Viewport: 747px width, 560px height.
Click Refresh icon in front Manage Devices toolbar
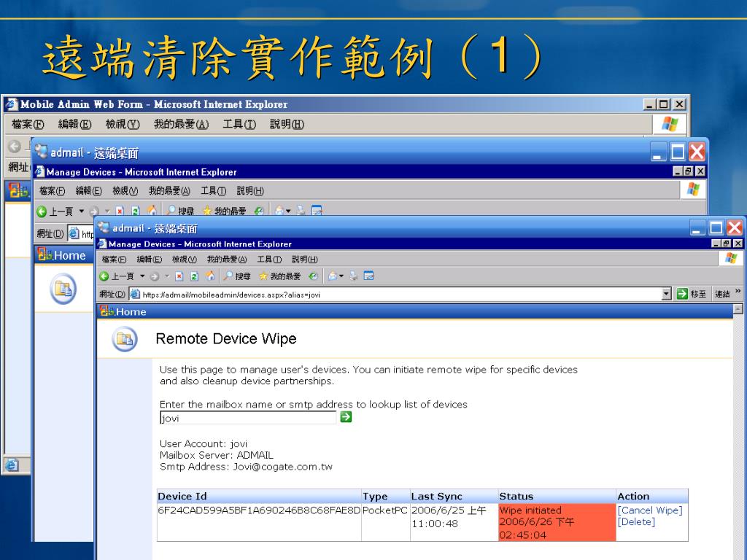[x=194, y=276]
